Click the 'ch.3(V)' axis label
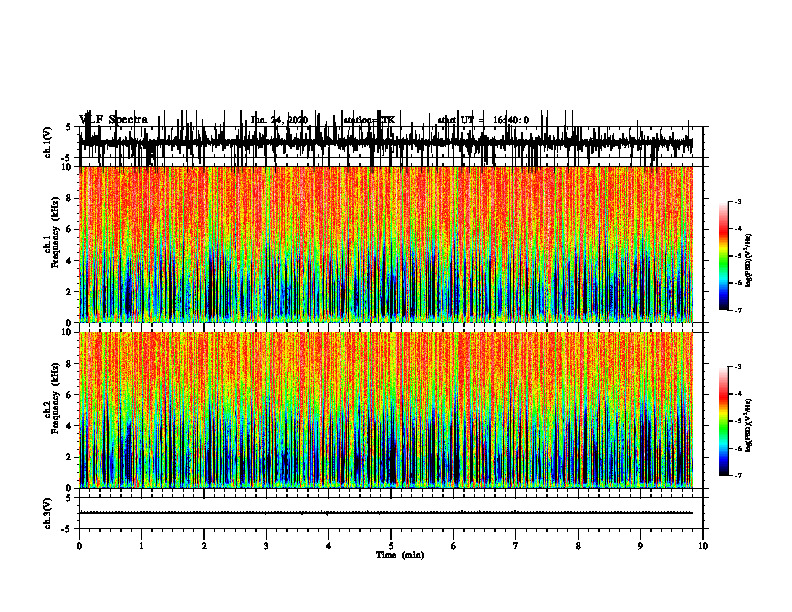This screenshot has height=612, width=792. coord(48,513)
